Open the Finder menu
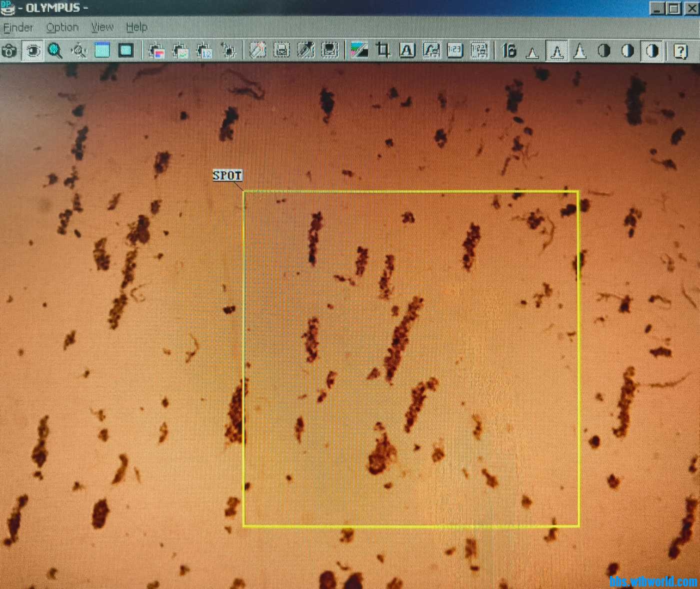 click(x=18, y=27)
